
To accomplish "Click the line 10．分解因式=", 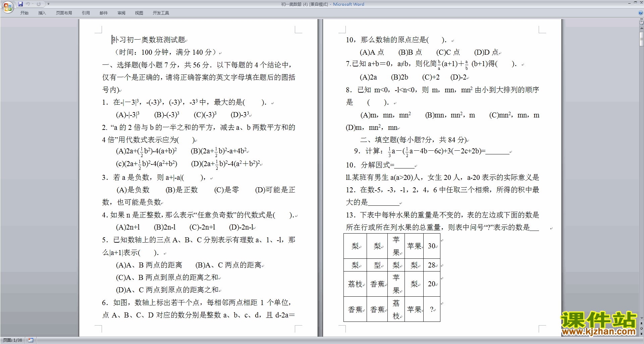I will 380,165.
